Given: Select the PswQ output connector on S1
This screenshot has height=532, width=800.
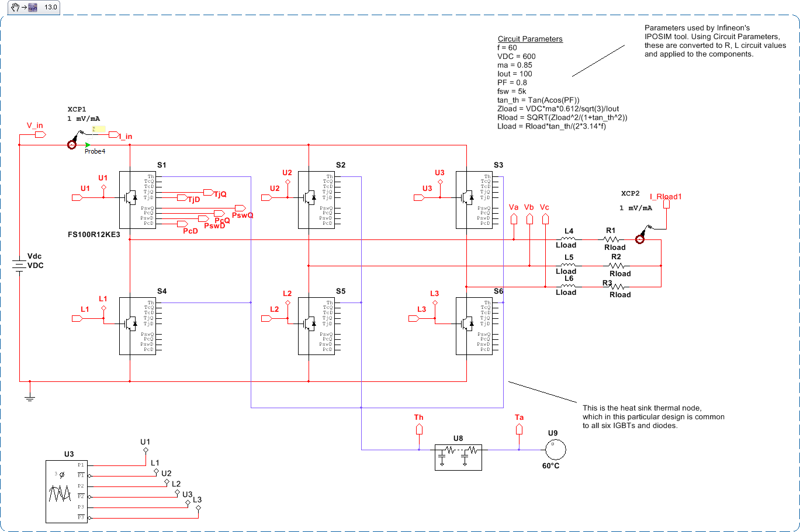Looking at the screenshot, I should (239, 208).
